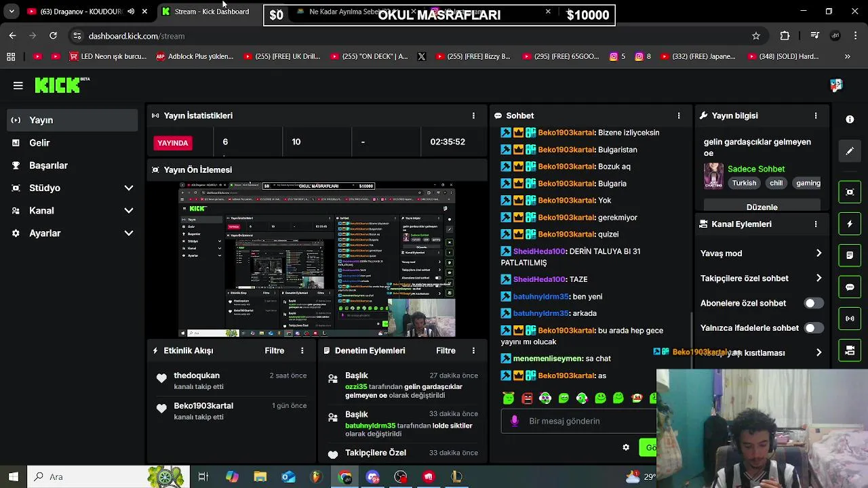Open Adblock Plus yüklen... bookmark
This screenshot has width=868, height=488.
click(195, 57)
